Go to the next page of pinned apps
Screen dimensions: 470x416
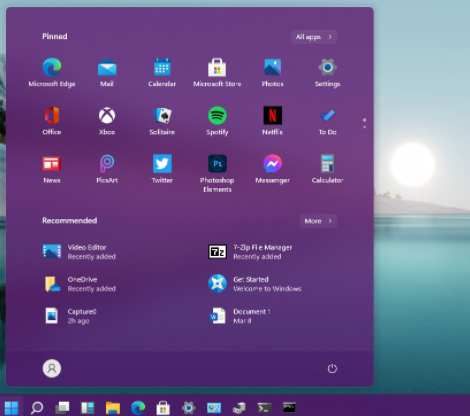coord(364,127)
